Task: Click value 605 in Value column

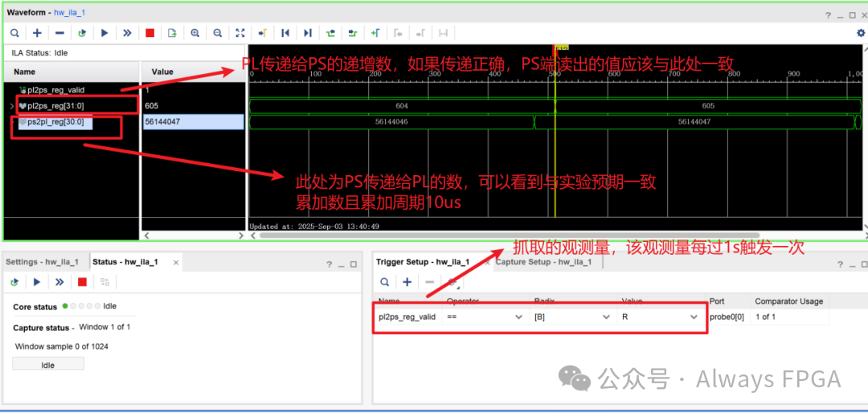Action: 151,105
